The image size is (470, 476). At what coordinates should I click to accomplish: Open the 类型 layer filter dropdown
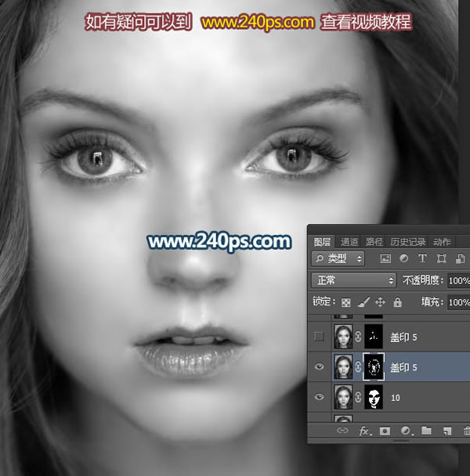tap(338, 258)
